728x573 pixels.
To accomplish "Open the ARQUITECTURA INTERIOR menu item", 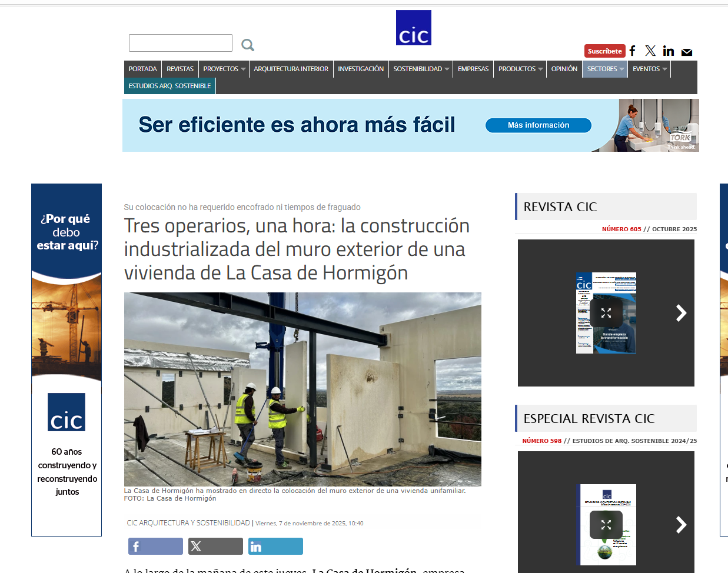I will click(x=291, y=69).
